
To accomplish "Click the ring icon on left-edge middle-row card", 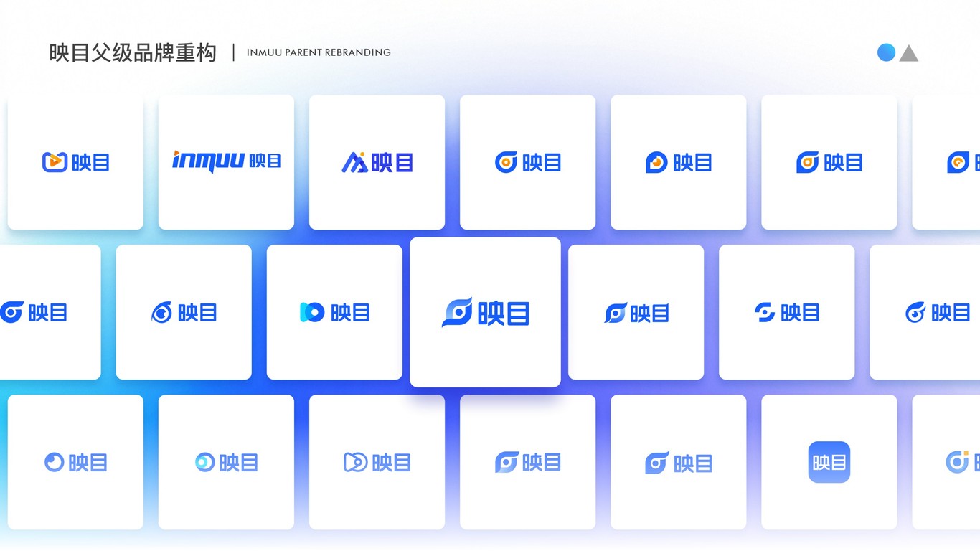I will (11, 312).
